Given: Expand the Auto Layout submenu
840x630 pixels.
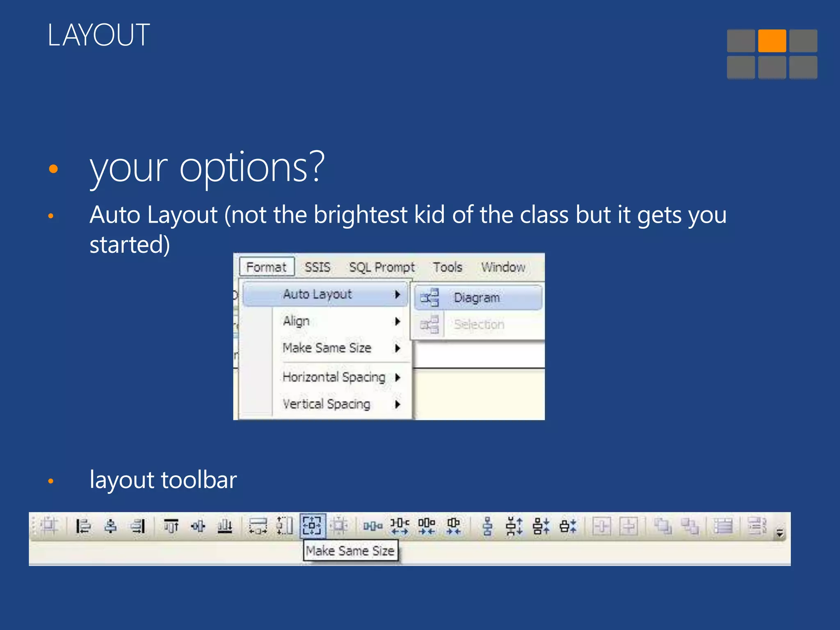Looking at the screenshot, I should pos(325,294).
